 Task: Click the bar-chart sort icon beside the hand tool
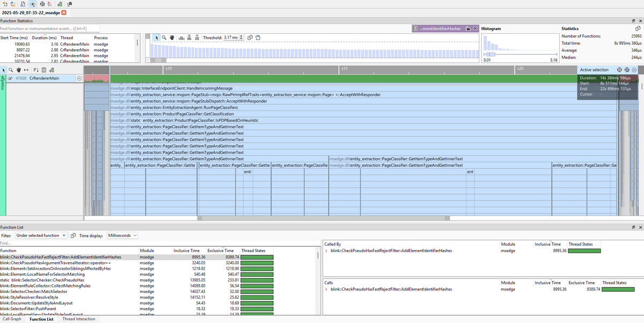(181, 38)
